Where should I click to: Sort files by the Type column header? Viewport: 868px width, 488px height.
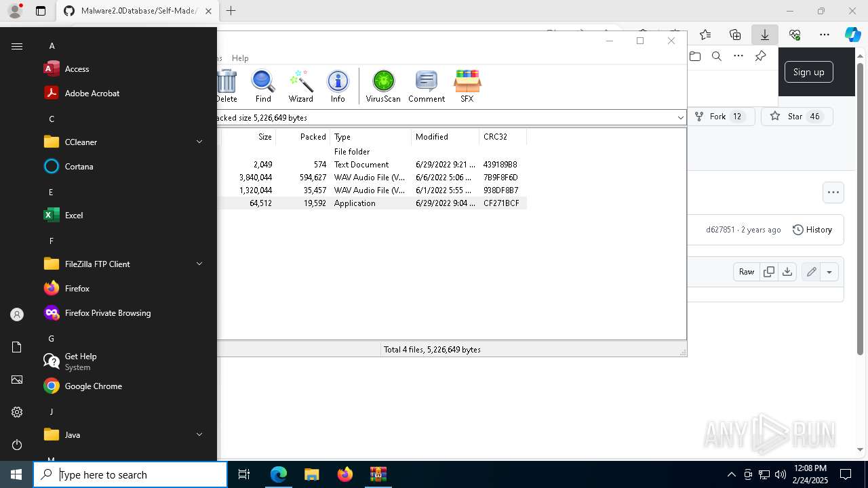[370, 137]
